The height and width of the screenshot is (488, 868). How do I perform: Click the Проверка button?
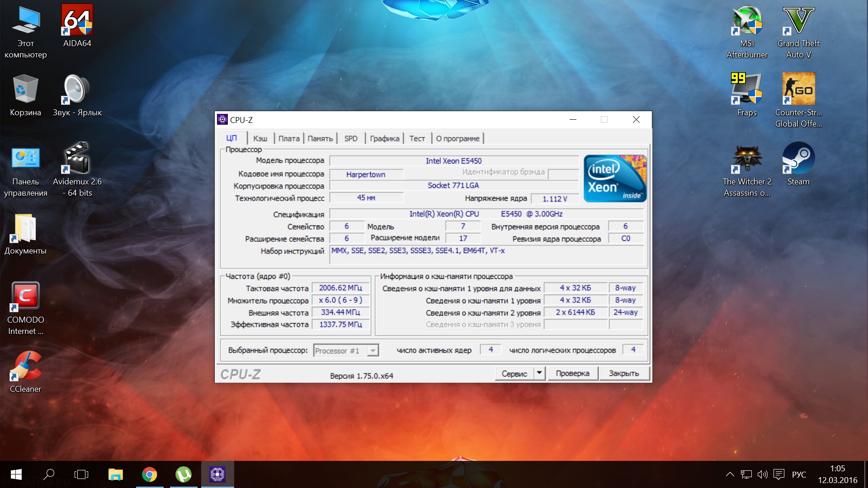tap(572, 373)
